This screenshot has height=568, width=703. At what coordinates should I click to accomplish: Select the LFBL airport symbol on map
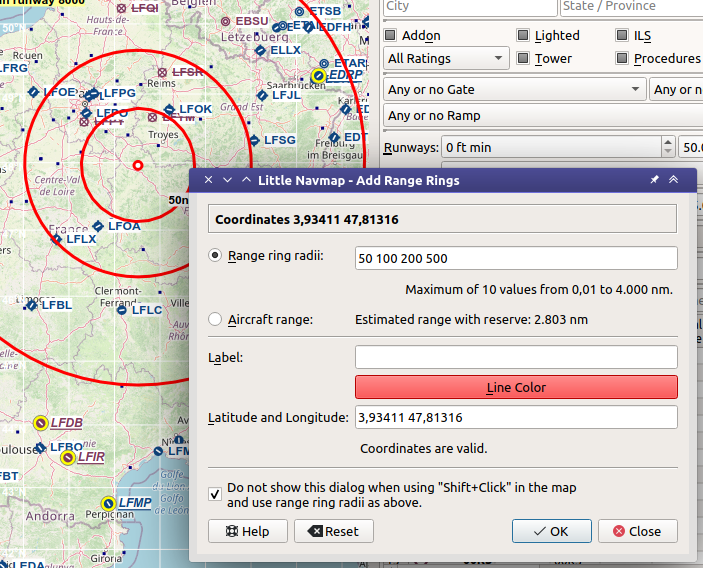(31, 305)
